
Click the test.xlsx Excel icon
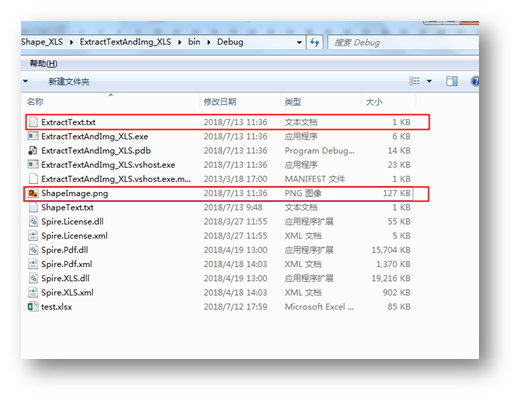(33, 307)
